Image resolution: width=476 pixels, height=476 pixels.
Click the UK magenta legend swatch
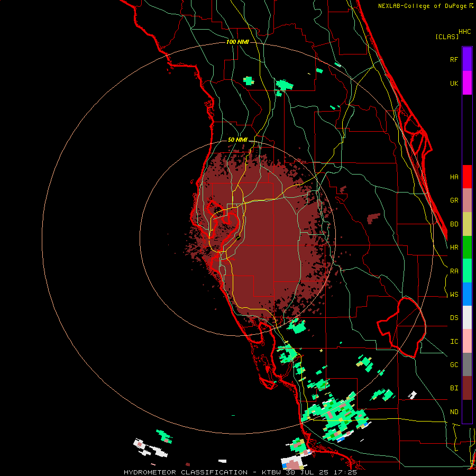pyautogui.click(x=467, y=83)
